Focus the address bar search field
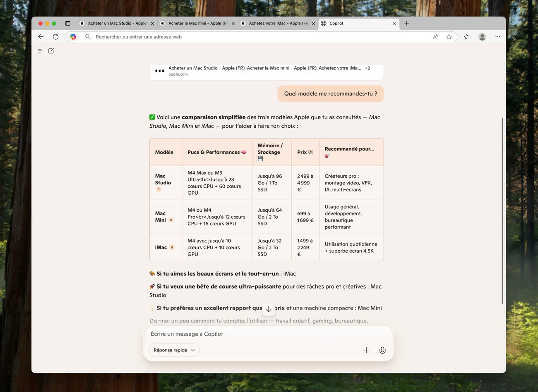This screenshot has width=538, height=392. [x=261, y=37]
